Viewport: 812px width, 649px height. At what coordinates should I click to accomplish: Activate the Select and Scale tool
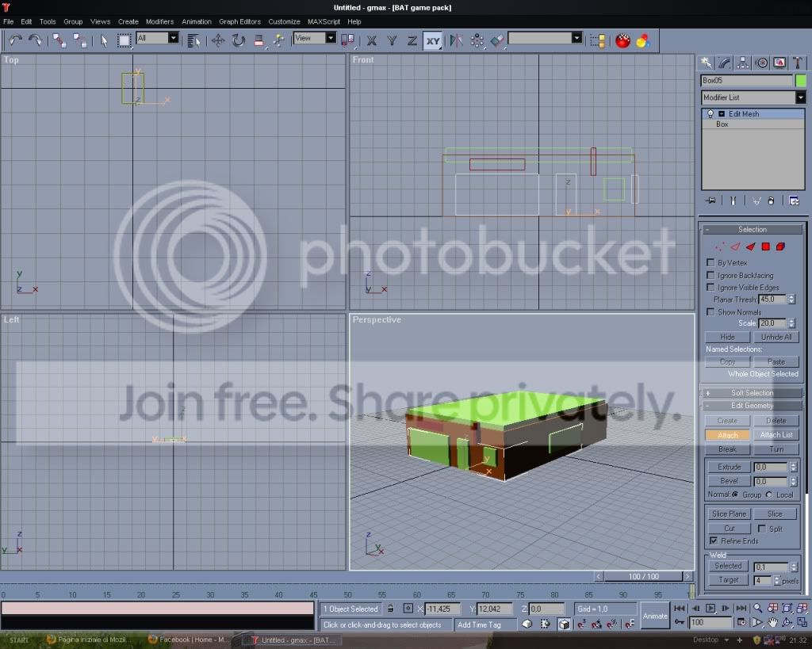[259, 40]
